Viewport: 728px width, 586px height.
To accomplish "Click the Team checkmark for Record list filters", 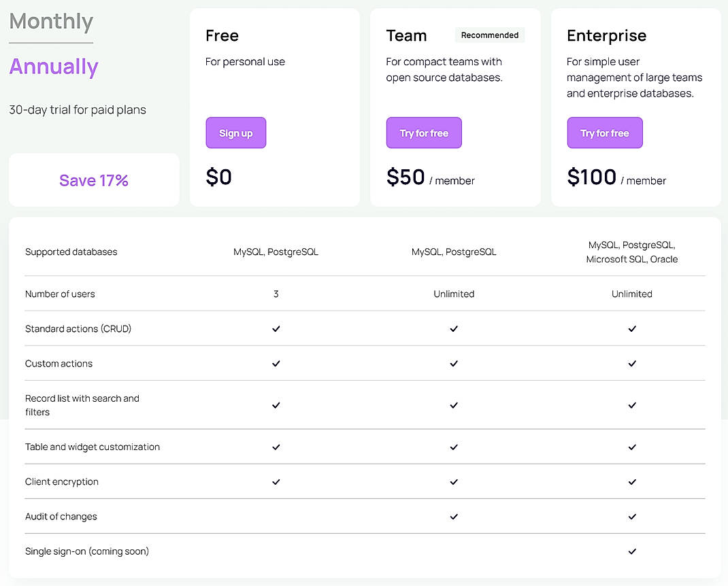I will pyautogui.click(x=454, y=405).
